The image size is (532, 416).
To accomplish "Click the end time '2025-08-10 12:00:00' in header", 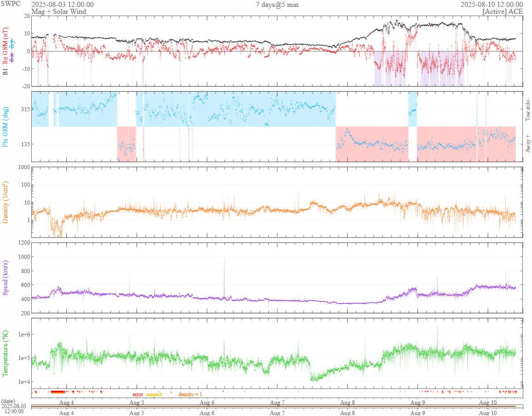I will pyautogui.click(x=492, y=5).
